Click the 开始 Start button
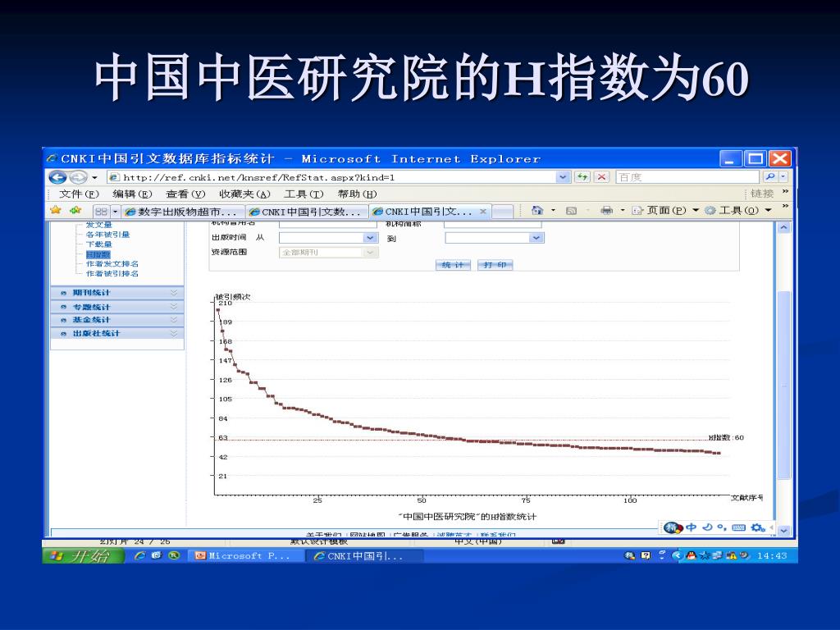 83,556
